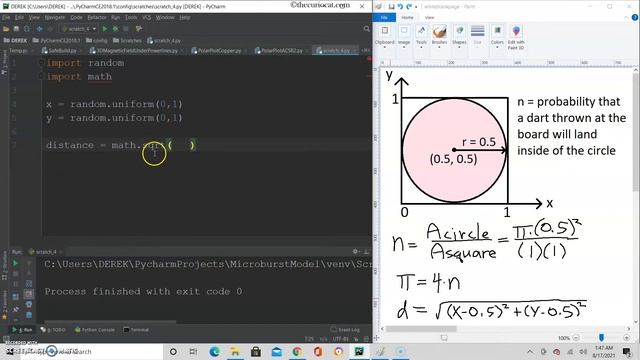Viewport: 640px width, 360px height.
Task: Expand the Image group dropdown in Paint
Action: 404,47
